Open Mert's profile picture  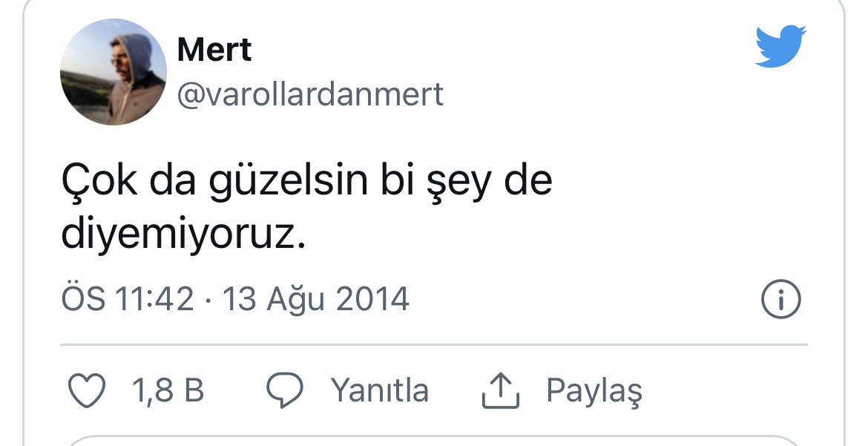pos(114,72)
